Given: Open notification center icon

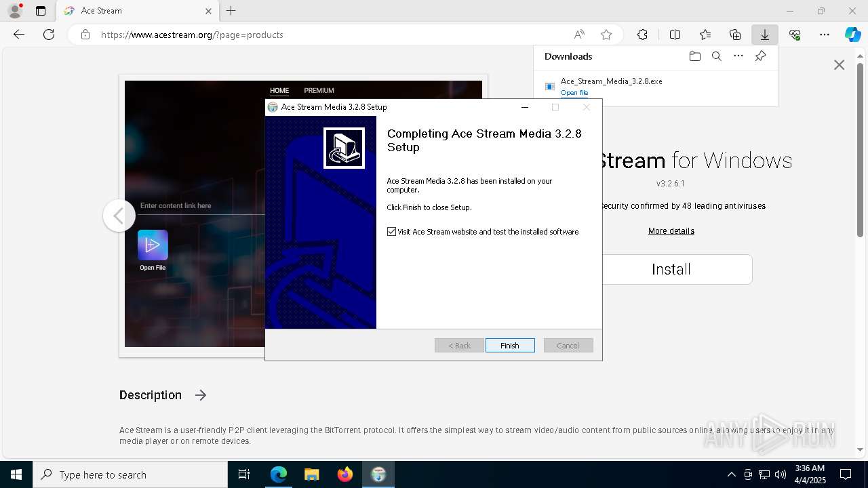Looking at the screenshot, I should [846, 474].
